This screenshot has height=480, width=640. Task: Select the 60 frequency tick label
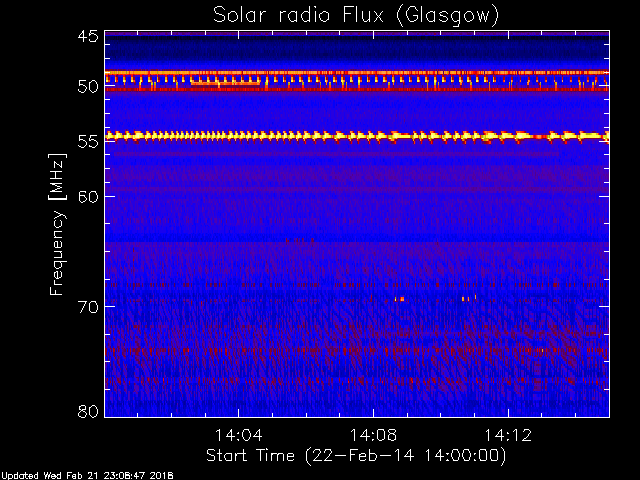click(88, 197)
